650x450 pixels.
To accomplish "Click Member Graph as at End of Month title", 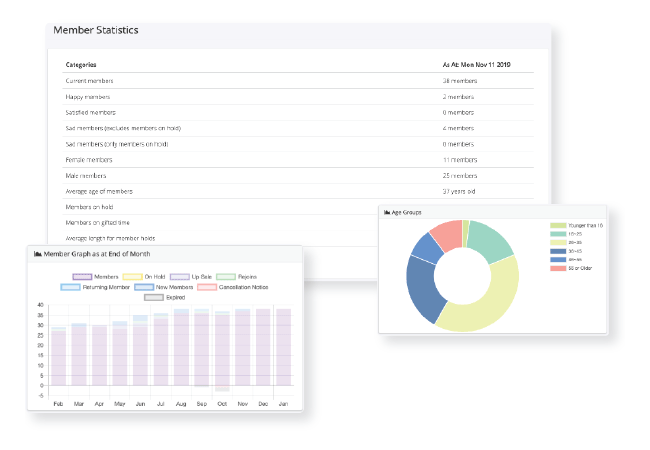I will click(x=97, y=254).
